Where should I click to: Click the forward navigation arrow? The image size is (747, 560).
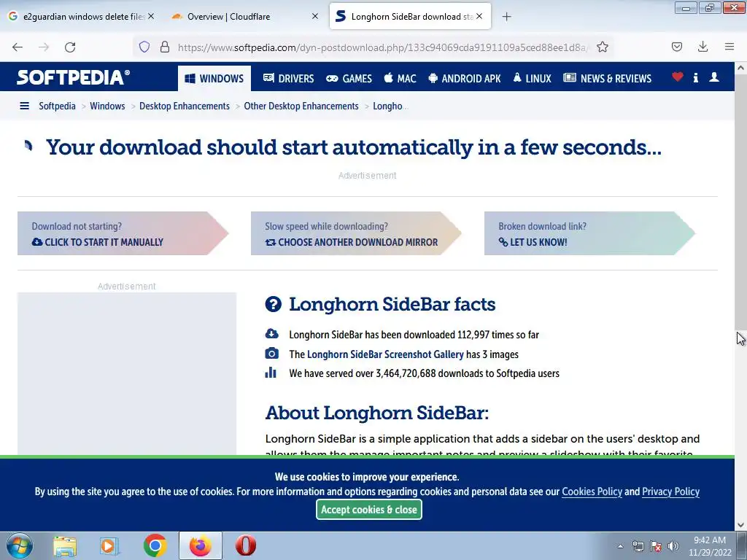tap(44, 47)
